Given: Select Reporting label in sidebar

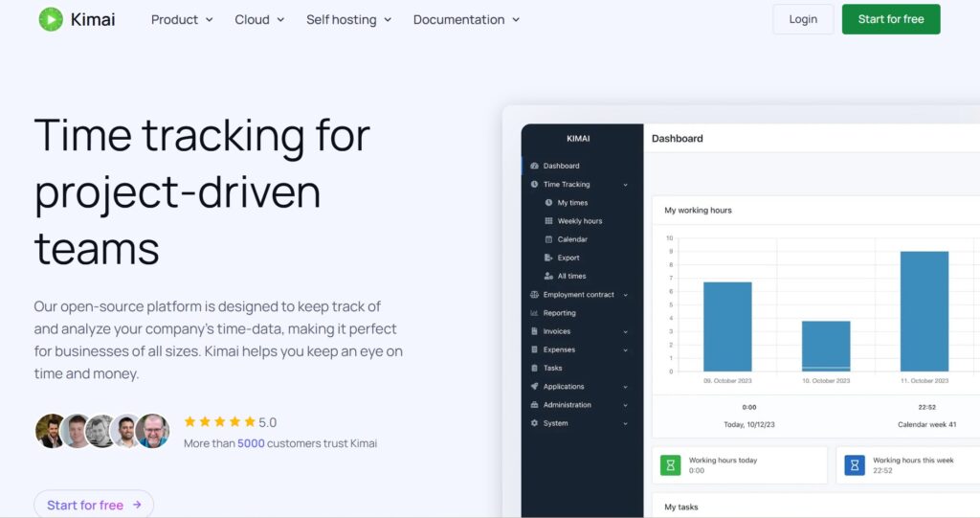Looking at the screenshot, I should coord(559,313).
